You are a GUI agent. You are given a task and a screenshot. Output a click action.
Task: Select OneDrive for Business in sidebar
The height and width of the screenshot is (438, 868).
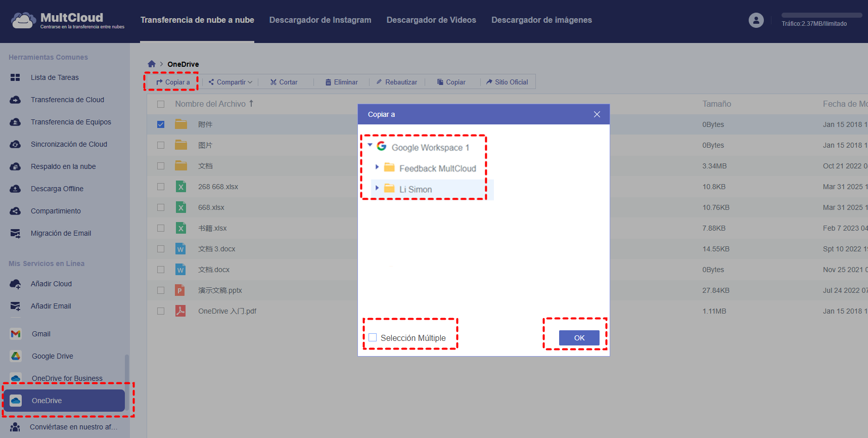(64, 378)
